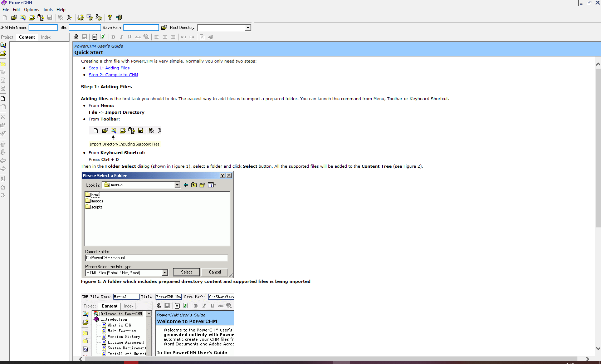Click Import Directory with magnifier icon in main toolbar
The image size is (601, 364).
23,18
